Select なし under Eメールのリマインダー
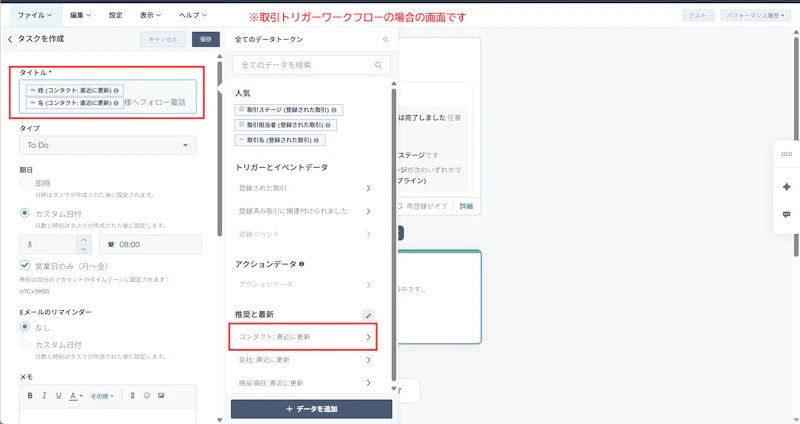The image size is (800, 424). [x=24, y=326]
